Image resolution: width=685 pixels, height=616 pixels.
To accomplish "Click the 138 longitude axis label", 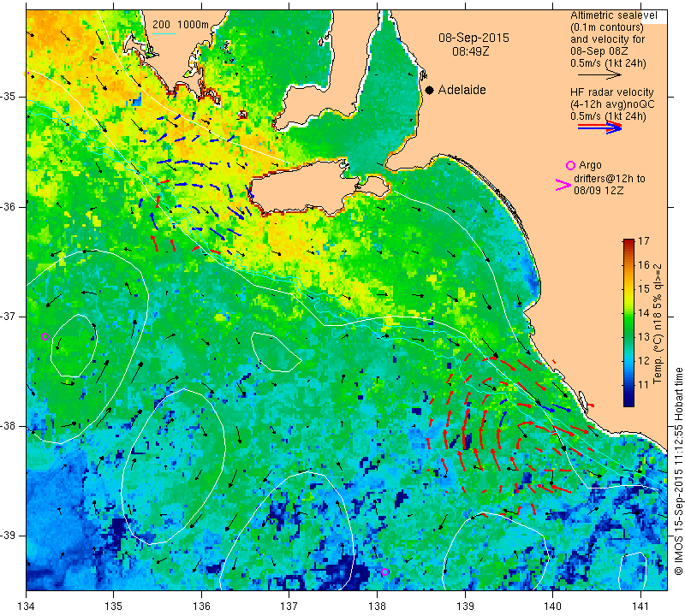I will click(377, 607).
